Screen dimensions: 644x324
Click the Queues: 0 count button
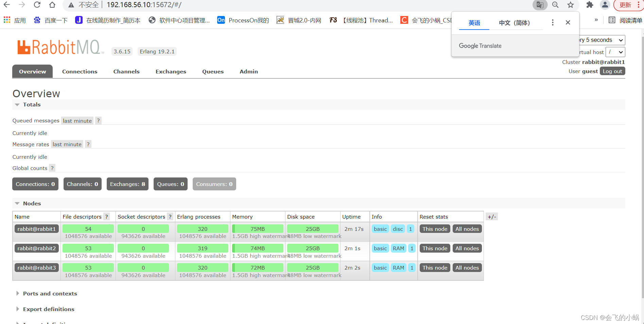click(x=171, y=184)
